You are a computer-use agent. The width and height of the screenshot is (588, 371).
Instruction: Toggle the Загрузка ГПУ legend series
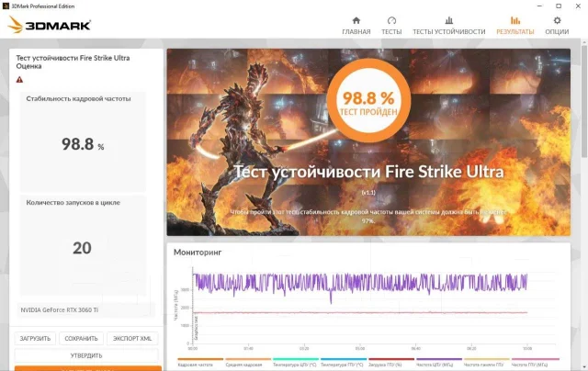[390, 362]
